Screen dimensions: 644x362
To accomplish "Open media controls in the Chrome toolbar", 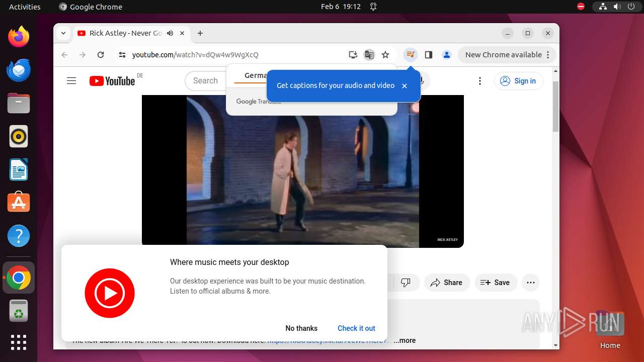I will point(411,55).
